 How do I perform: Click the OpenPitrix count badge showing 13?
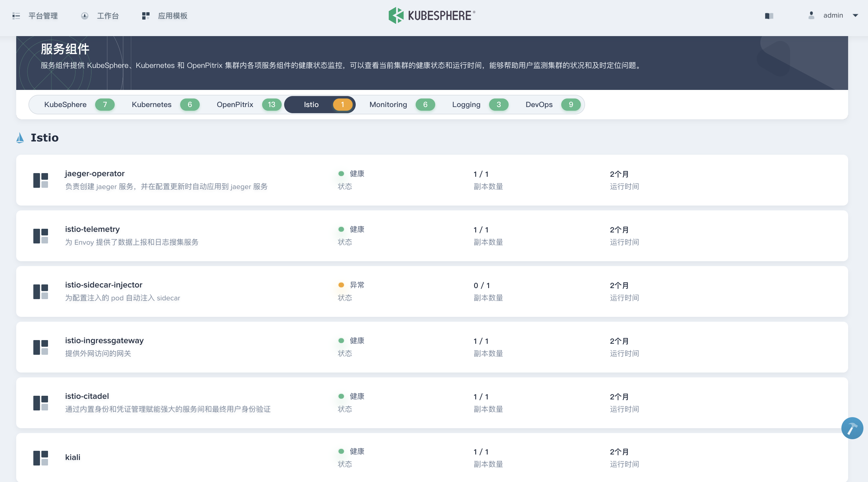coord(272,104)
